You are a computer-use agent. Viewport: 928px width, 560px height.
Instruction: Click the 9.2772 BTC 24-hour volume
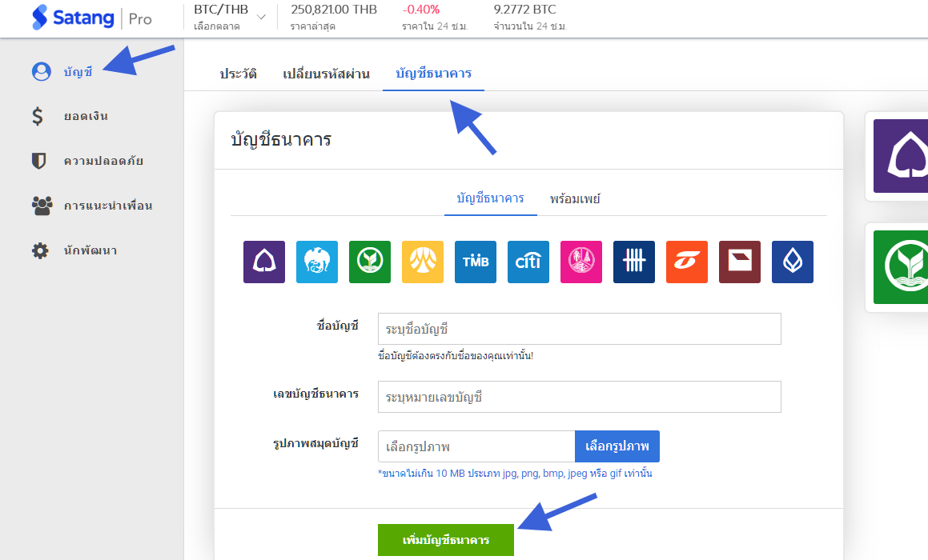525,10
